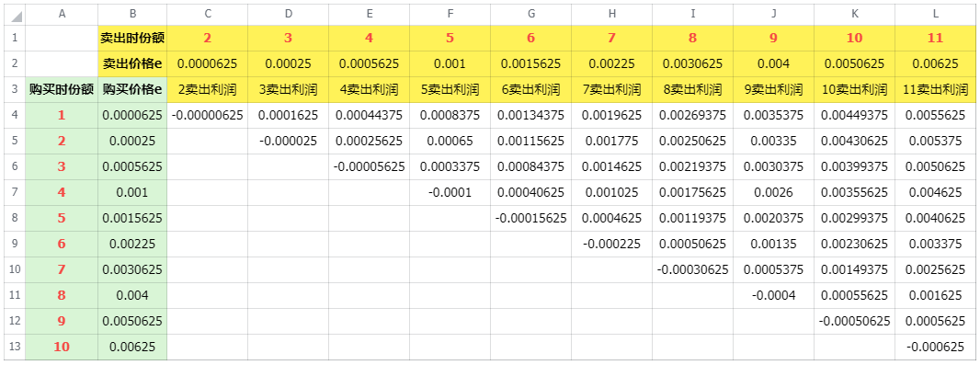Click buy price 0.004 in column B
Image resolution: width=980 pixels, height=365 pixels.
[132, 295]
